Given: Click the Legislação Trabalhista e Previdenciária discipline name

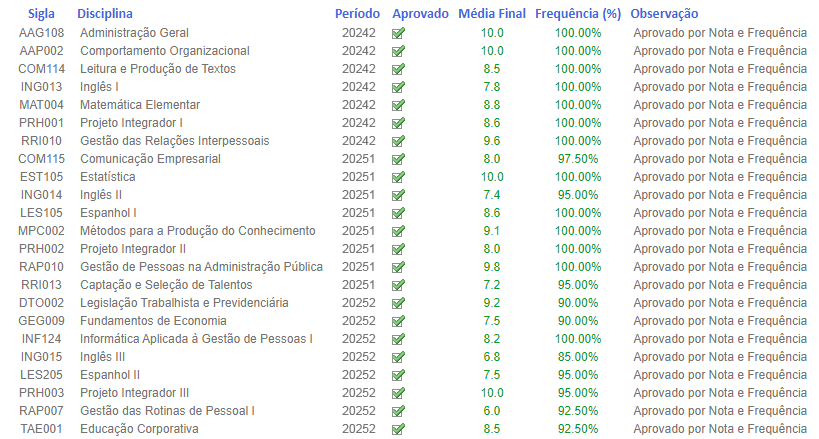Looking at the screenshot, I should [184, 303].
